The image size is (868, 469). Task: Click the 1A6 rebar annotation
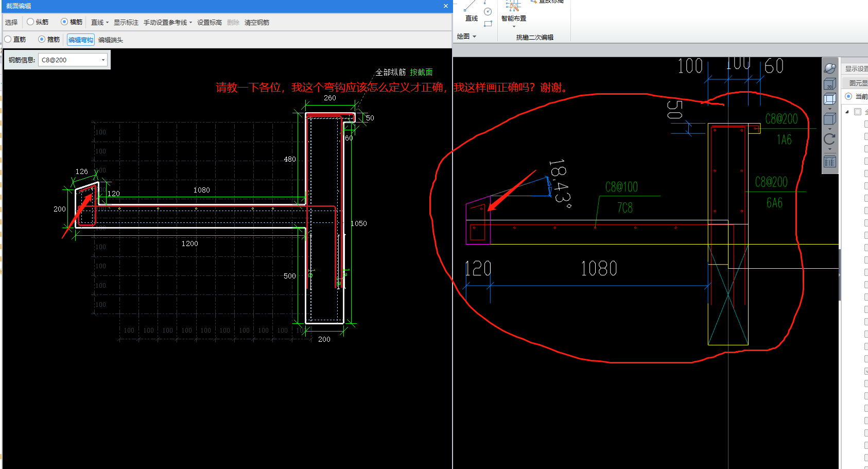[784, 140]
